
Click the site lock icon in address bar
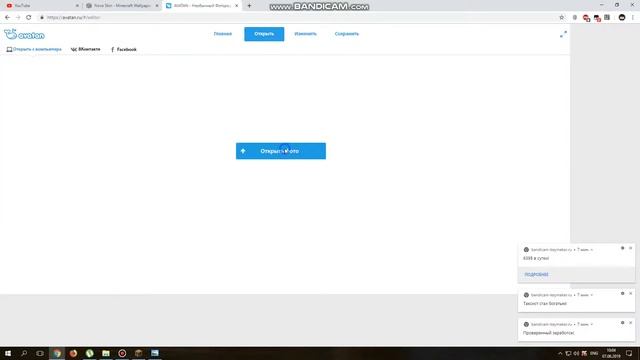coord(42,18)
